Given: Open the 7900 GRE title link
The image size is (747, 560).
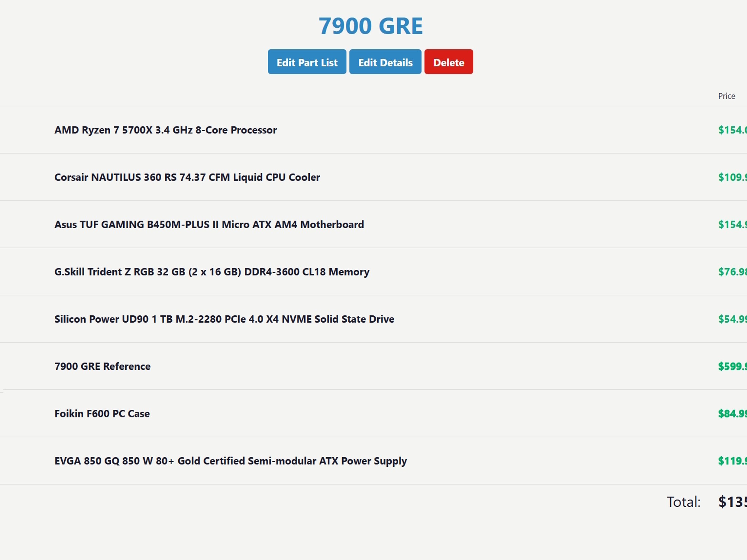Looking at the screenshot, I should pos(371,26).
